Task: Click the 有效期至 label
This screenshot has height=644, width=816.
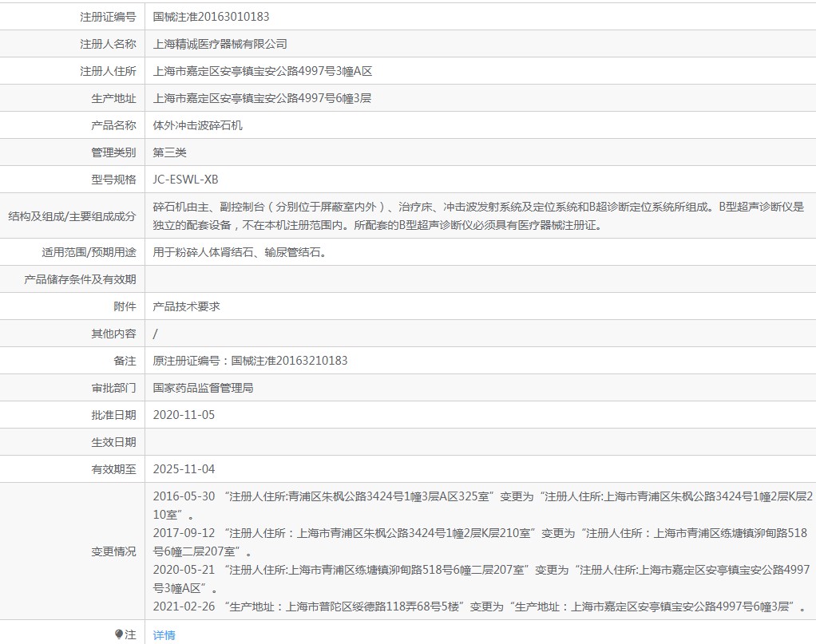Action: pyautogui.click(x=113, y=469)
